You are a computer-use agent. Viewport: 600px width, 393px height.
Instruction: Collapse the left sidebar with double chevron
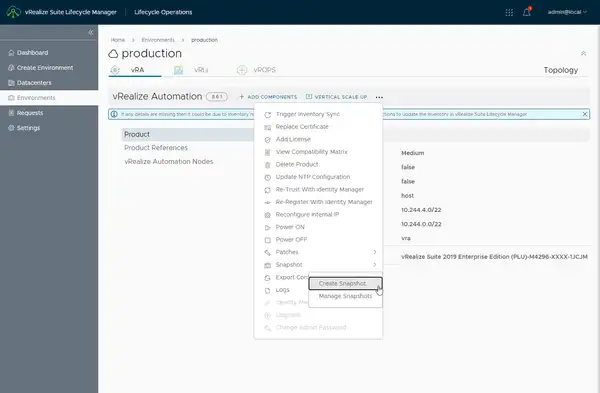point(91,32)
